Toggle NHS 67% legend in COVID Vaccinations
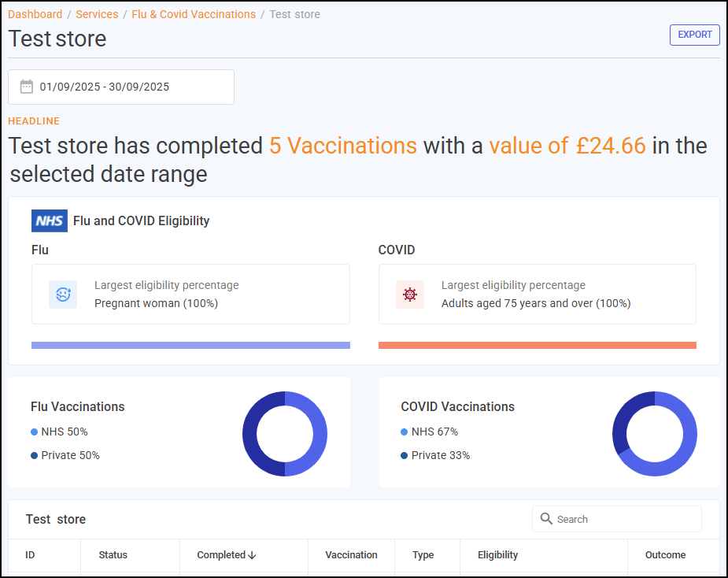This screenshot has height=578, width=728. tap(430, 432)
